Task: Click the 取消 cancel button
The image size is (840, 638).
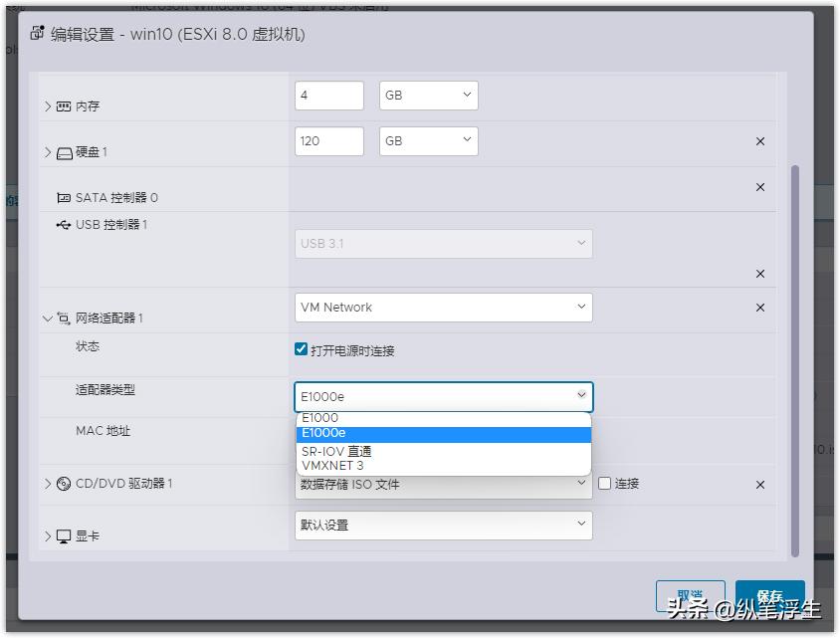Action: [690, 596]
